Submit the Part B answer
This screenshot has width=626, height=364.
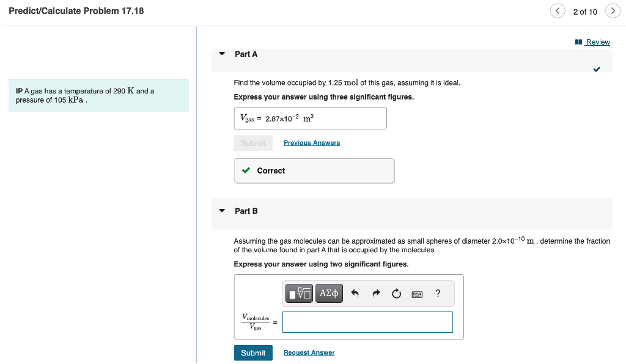point(253,352)
